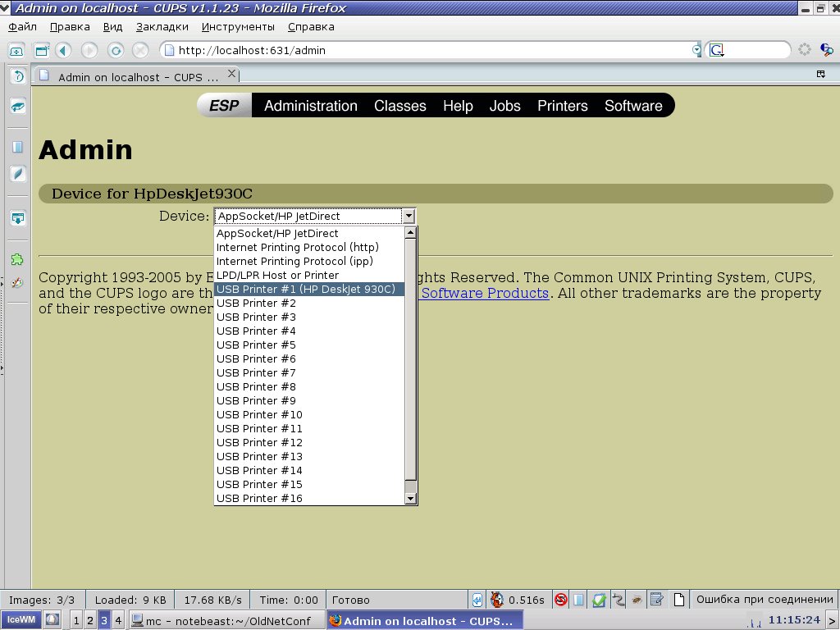The width and height of the screenshot is (840, 630).
Task: Click the tab list icon at the tab bar's right end
Action: click(x=820, y=74)
